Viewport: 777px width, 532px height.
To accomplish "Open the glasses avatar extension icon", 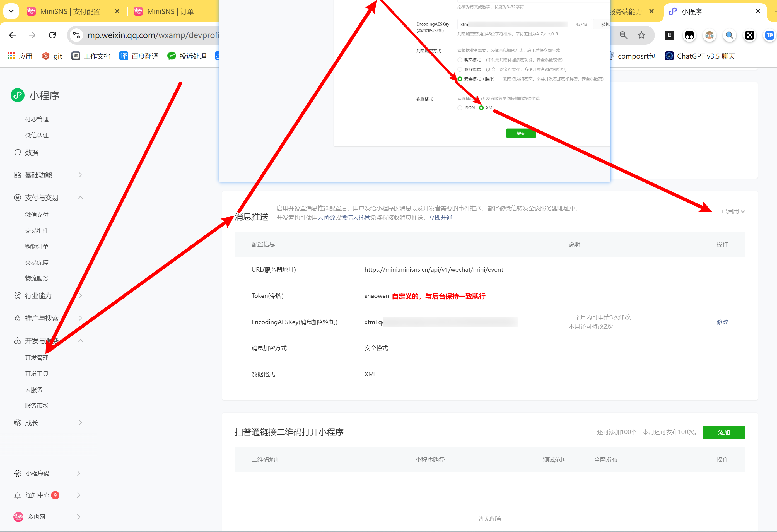I will click(x=710, y=35).
